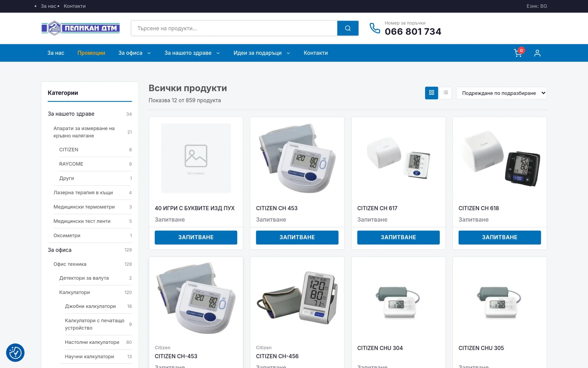The width and height of the screenshot is (588, 368).
Task: Expand the За нашето здраве menu
Action: (x=192, y=53)
